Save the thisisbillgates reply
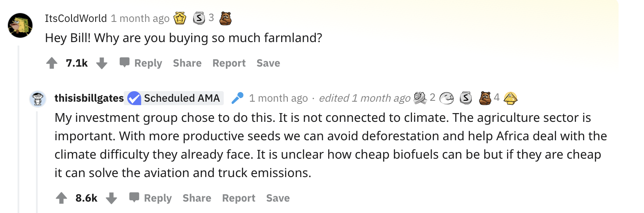Viewport: 644px width, 213px height. tap(278, 198)
